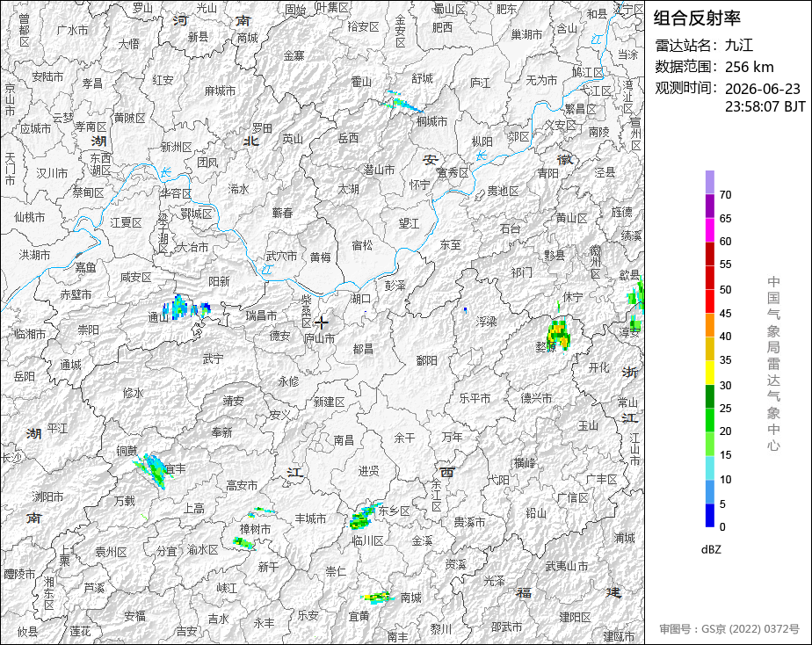
Task: Click the observation date 2026-06-23
Action: pyautogui.click(x=762, y=89)
